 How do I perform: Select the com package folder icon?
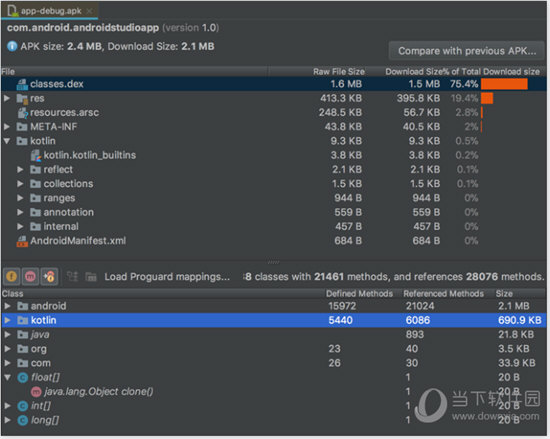23,363
